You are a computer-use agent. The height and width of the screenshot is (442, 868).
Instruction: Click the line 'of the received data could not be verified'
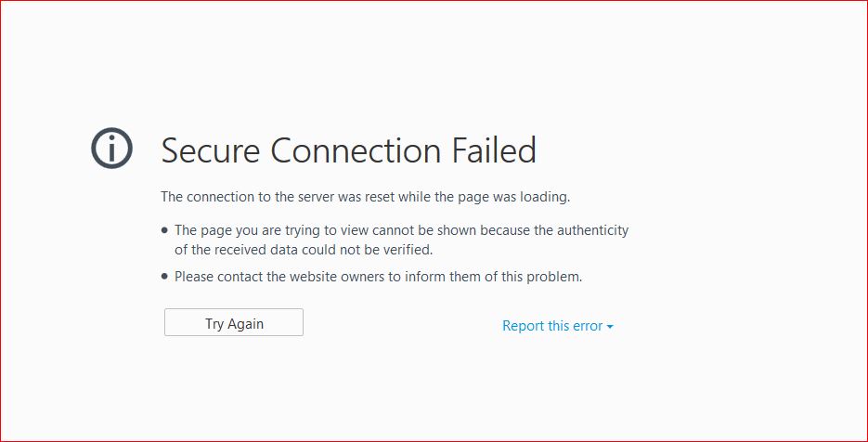(304, 250)
